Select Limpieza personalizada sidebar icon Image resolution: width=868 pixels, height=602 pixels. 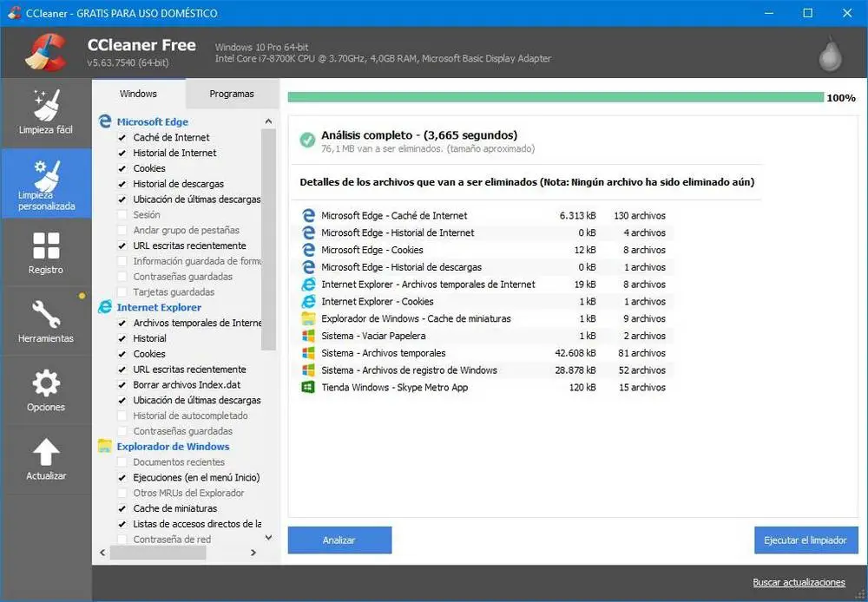(47, 175)
